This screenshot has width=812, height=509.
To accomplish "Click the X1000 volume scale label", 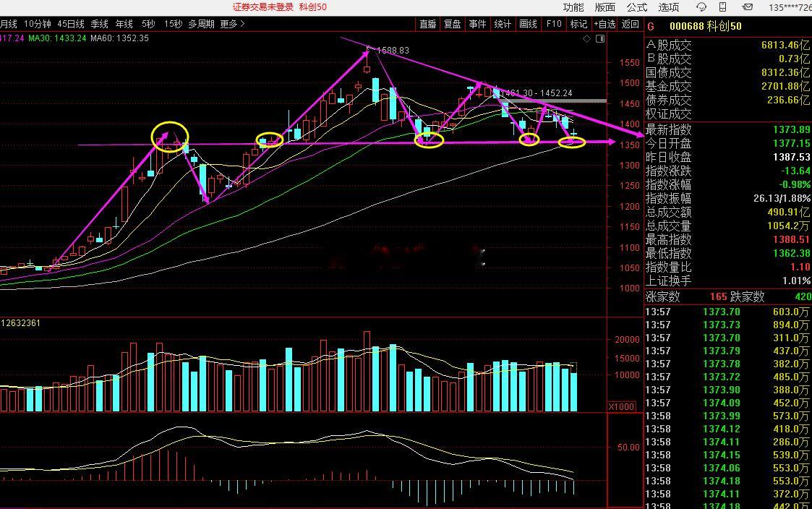I will click(621, 406).
